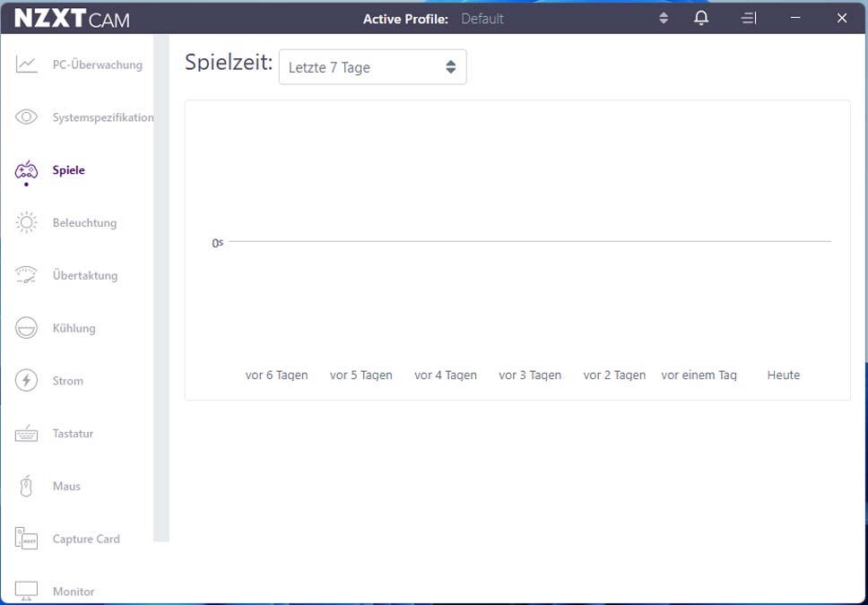Switch to the Monitor section
Image resolution: width=868 pixels, height=605 pixels.
pyautogui.click(x=73, y=592)
